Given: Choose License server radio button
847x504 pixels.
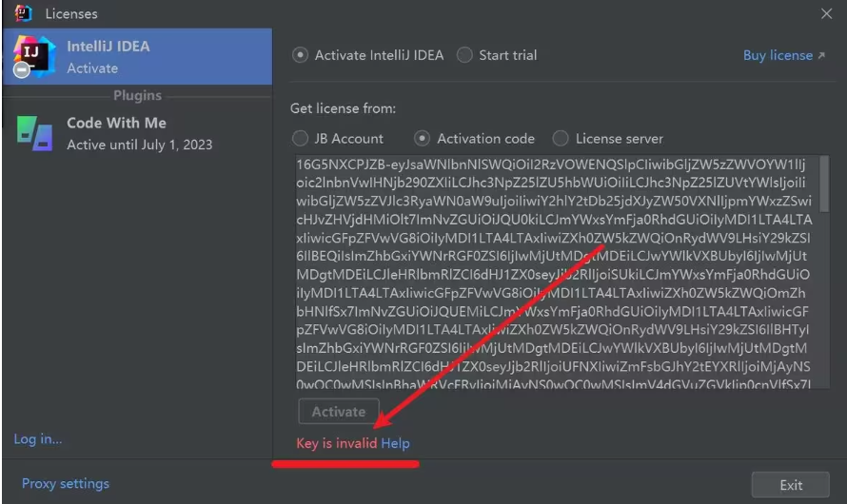Looking at the screenshot, I should pyautogui.click(x=561, y=139).
